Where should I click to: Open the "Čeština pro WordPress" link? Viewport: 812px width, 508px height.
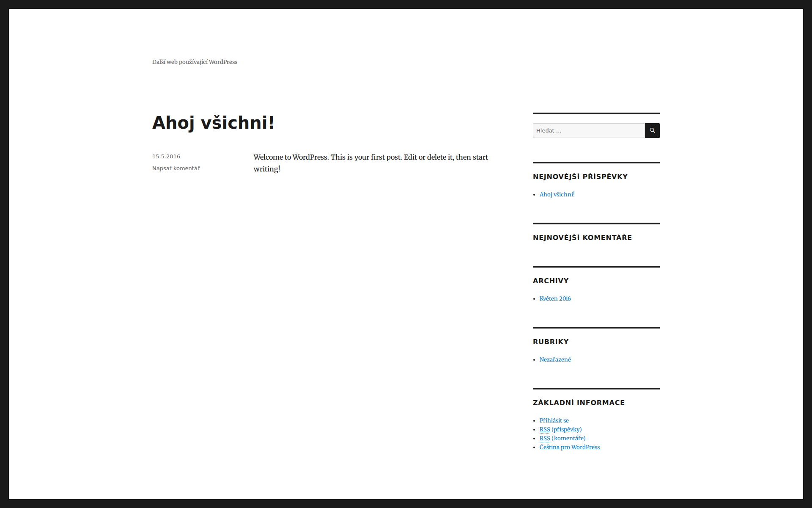(x=570, y=447)
